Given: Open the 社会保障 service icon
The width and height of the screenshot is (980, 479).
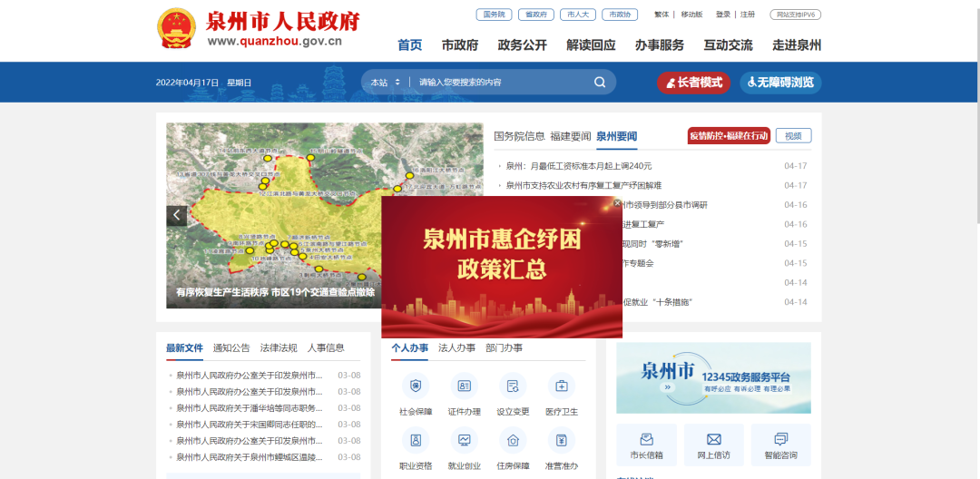Looking at the screenshot, I should (x=416, y=386).
